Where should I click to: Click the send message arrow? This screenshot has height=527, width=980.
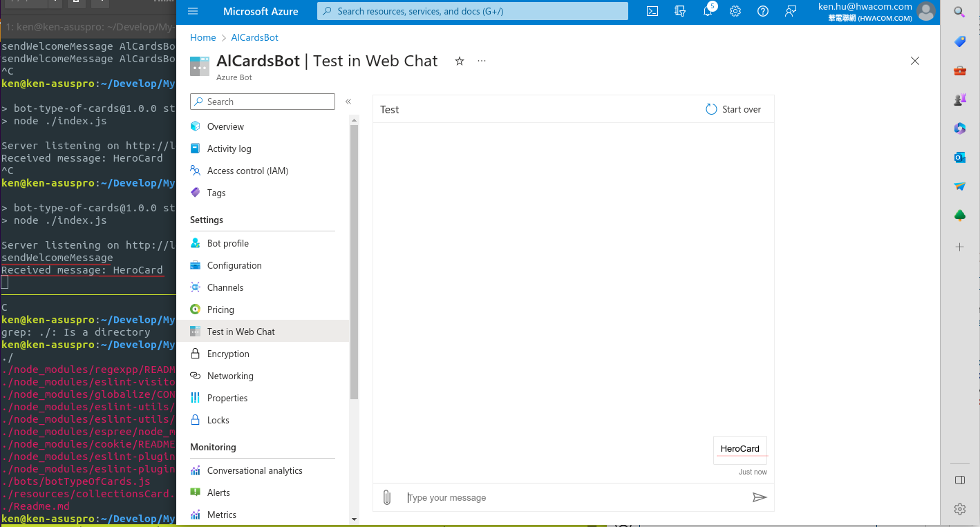[x=760, y=497]
